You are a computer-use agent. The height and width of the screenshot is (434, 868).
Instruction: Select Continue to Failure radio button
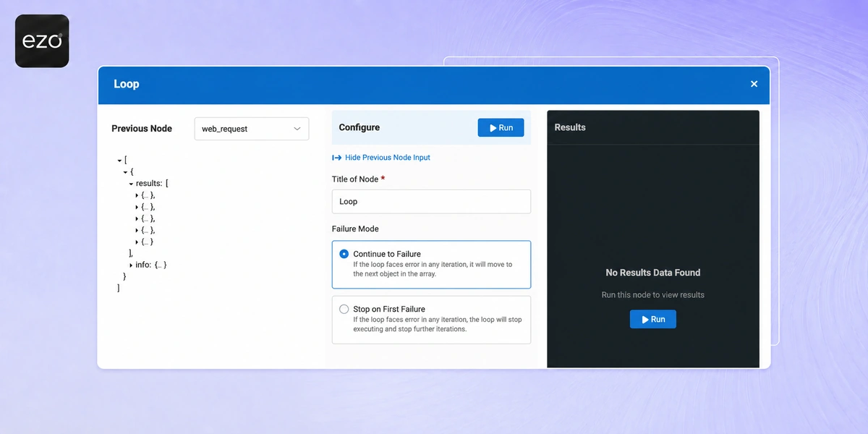pyautogui.click(x=344, y=254)
